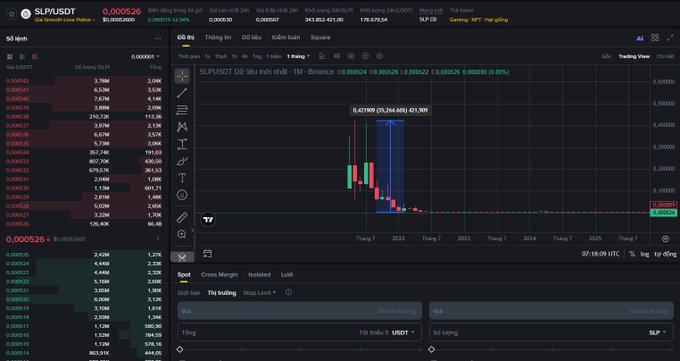Select the Fibonacci retracement tool
The image size is (680, 361).
click(182, 110)
